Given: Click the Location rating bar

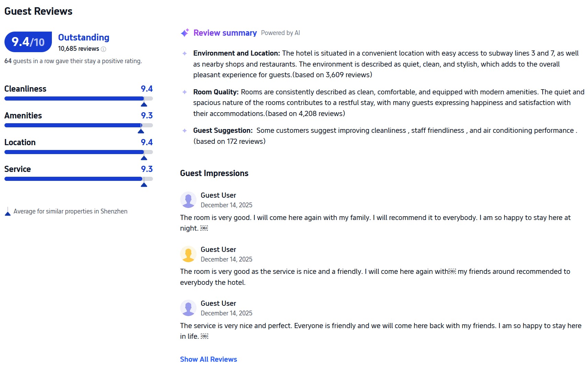Looking at the screenshot, I should (78, 152).
